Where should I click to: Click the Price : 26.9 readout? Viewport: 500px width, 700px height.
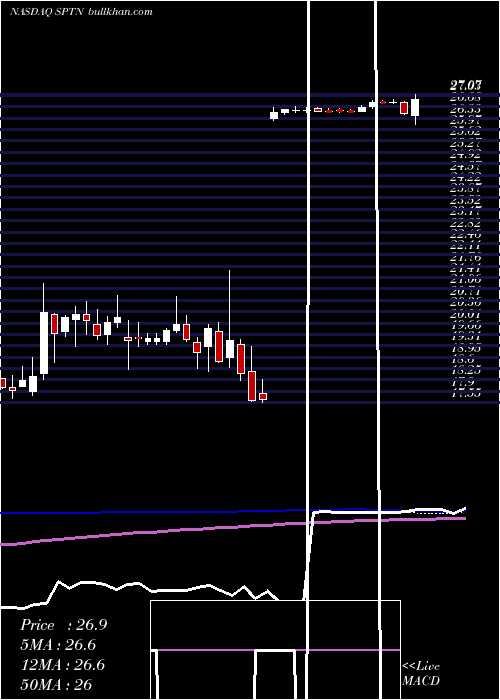[x=63, y=625]
